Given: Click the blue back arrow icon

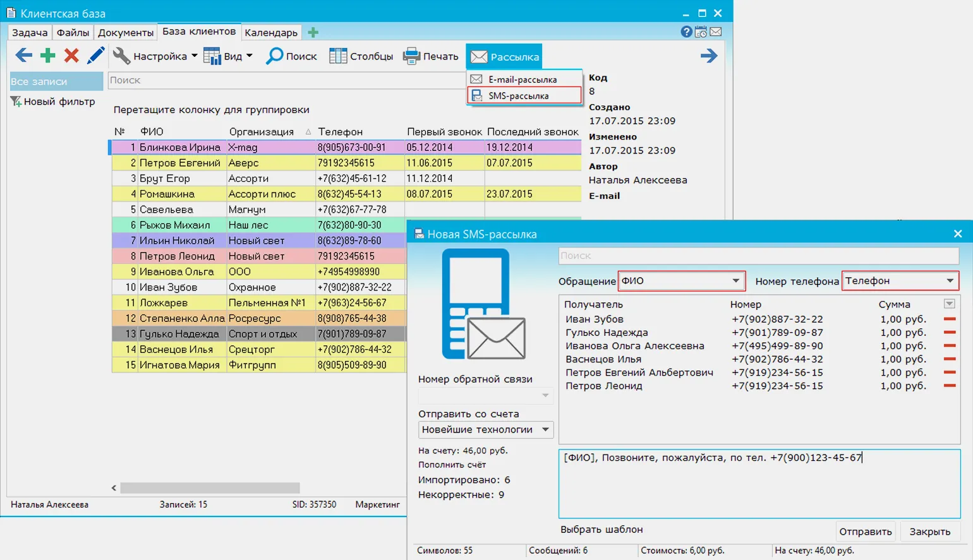Looking at the screenshot, I should point(23,56).
